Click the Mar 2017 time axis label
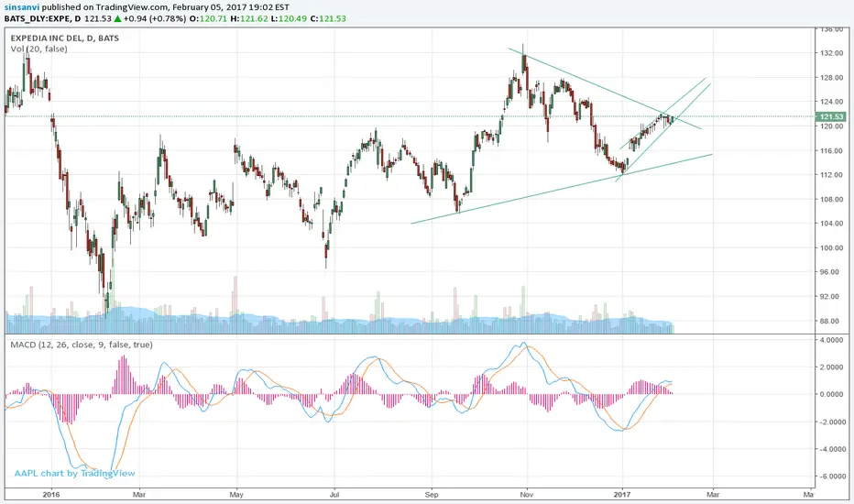 click(x=713, y=495)
